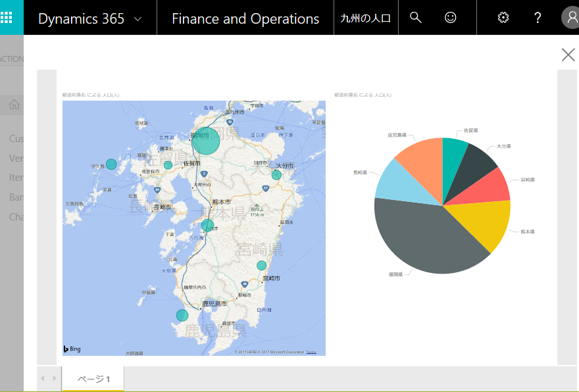Open the 九州の人口 company picker
The height and width of the screenshot is (392, 579).
coord(365,18)
